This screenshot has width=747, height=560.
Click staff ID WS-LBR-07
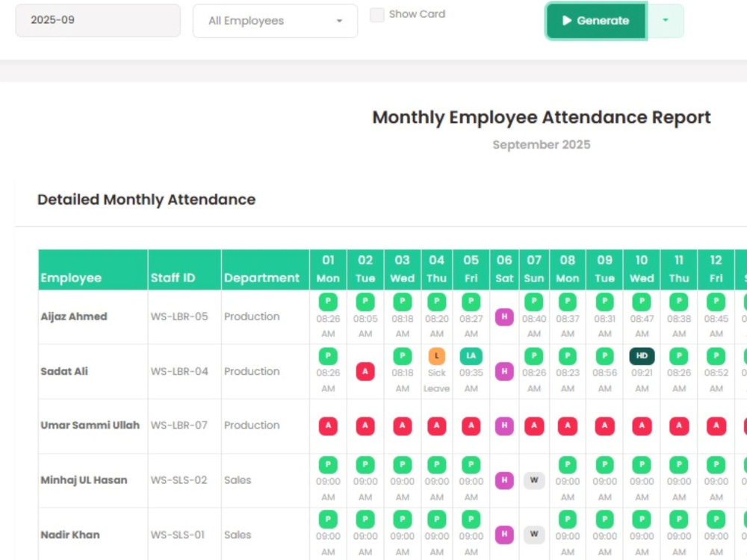[179, 426]
